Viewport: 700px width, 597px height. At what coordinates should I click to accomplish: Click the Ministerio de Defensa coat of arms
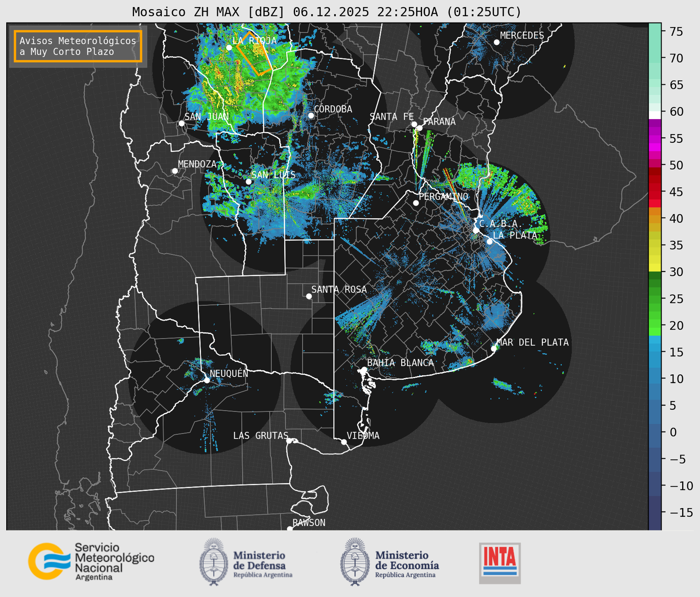[214, 562]
